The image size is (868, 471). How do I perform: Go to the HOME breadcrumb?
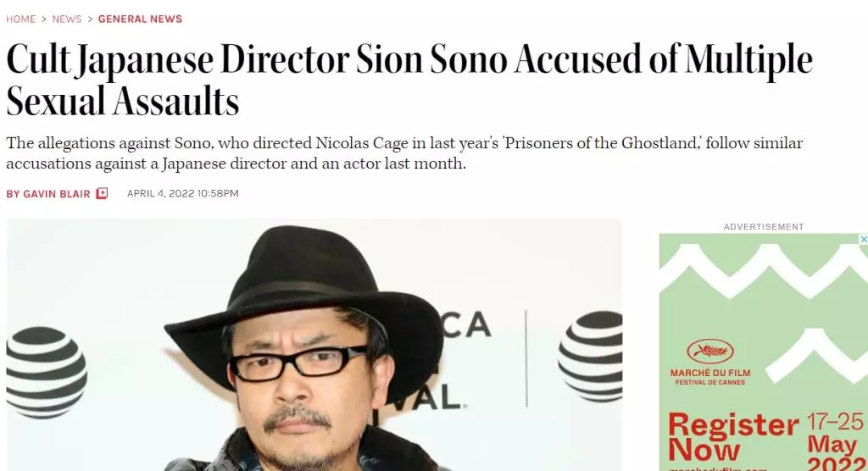(x=21, y=19)
